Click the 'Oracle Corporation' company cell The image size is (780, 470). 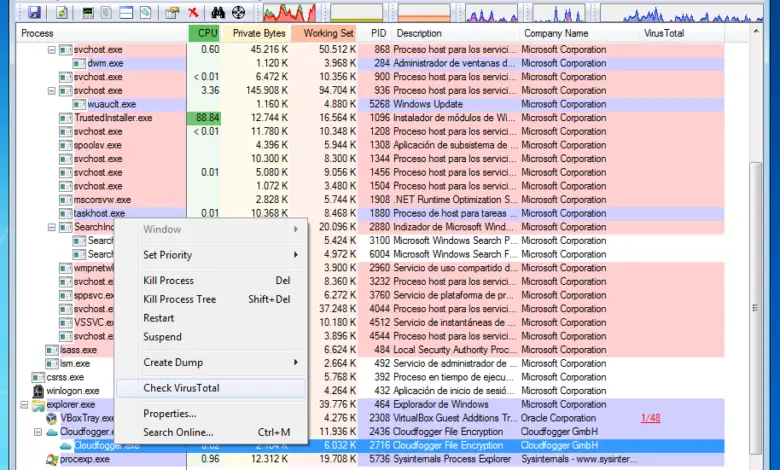click(x=558, y=418)
